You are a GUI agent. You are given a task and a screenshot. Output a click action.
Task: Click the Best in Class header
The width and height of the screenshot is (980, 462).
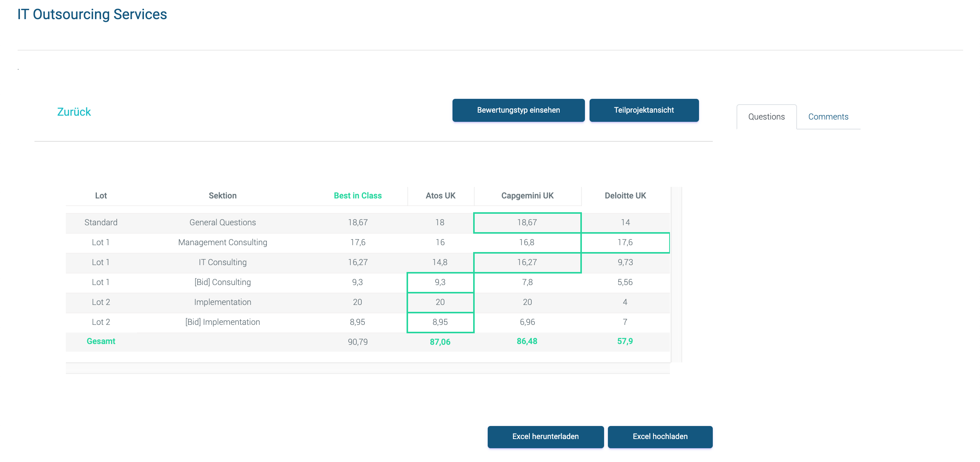(358, 196)
